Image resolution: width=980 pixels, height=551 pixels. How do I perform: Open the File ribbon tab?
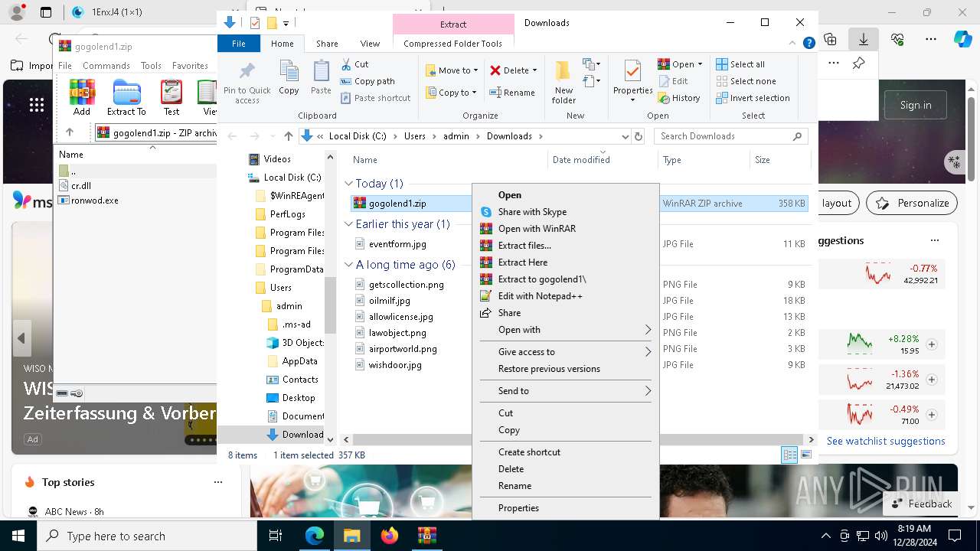[239, 44]
